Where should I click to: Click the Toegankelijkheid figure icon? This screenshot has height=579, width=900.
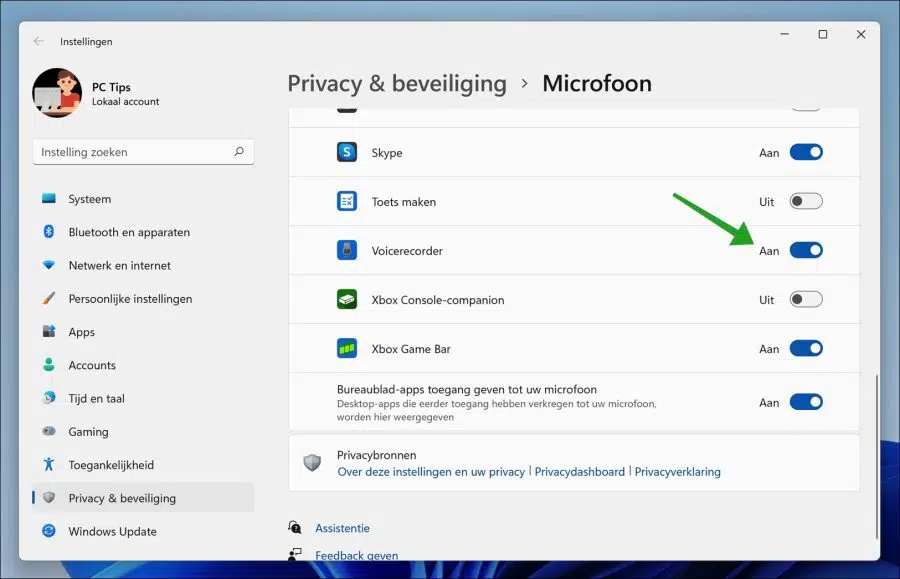[x=49, y=464]
